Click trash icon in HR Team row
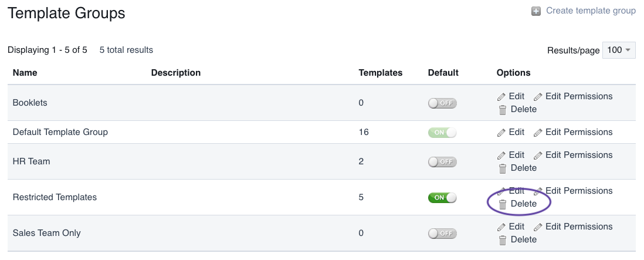The width and height of the screenshot is (644, 260). [502, 168]
